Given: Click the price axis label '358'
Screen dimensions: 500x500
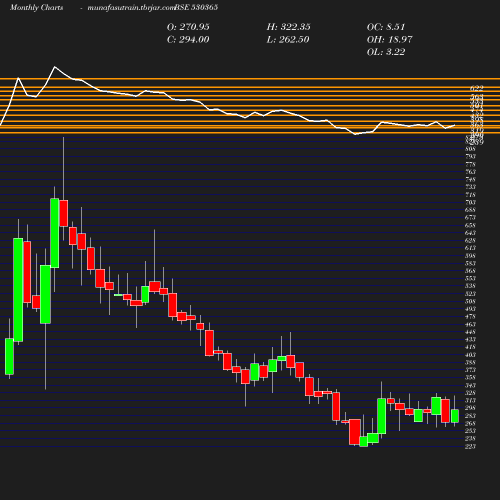Looking at the screenshot, I should pos(470,377).
